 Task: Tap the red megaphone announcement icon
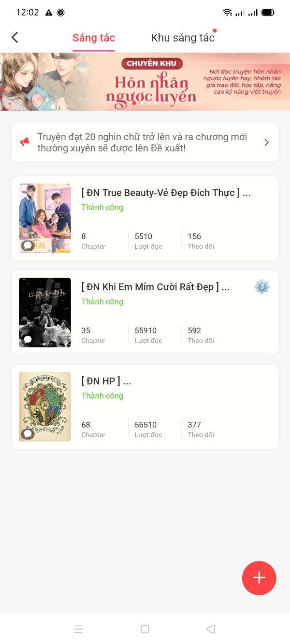point(25,142)
